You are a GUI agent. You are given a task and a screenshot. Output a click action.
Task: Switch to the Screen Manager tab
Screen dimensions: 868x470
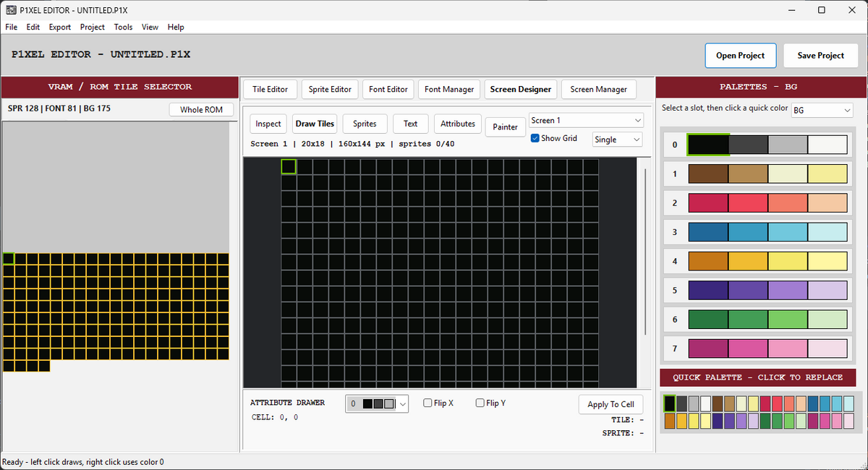pyautogui.click(x=598, y=89)
